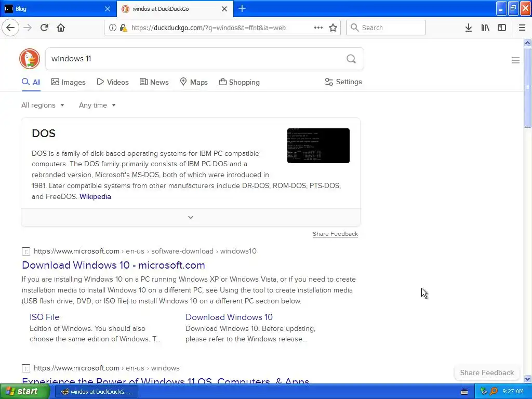Viewport: 532px width, 399px height.
Task: Submit search with magnifier icon
Action: click(x=351, y=59)
